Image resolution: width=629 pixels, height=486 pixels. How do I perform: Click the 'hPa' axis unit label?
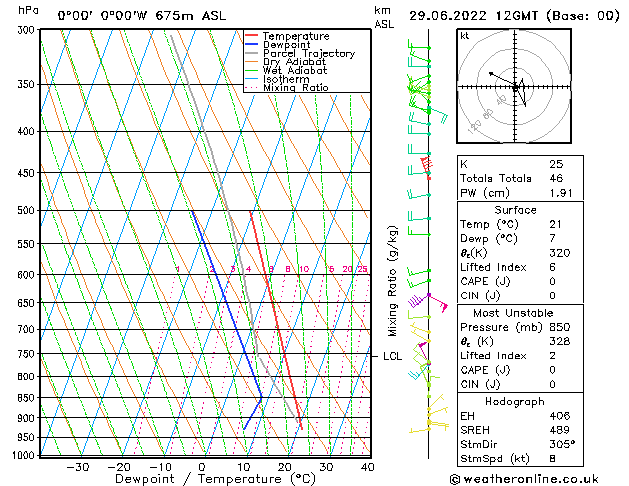point(28,10)
